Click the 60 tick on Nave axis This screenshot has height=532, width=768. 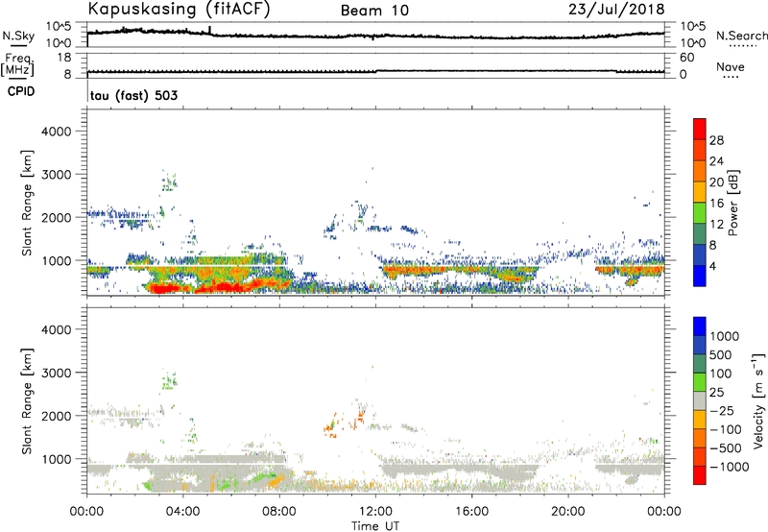(x=686, y=58)
